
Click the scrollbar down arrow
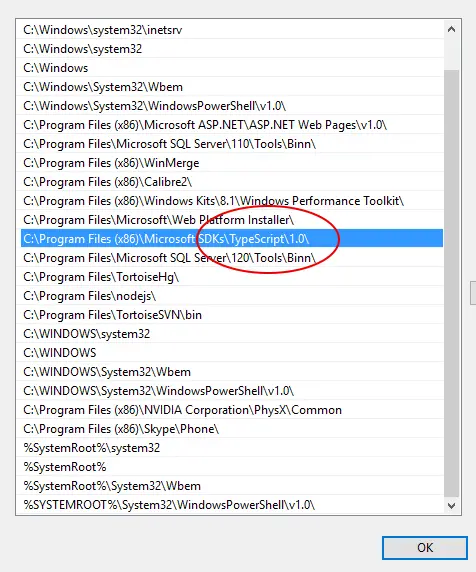451,506
